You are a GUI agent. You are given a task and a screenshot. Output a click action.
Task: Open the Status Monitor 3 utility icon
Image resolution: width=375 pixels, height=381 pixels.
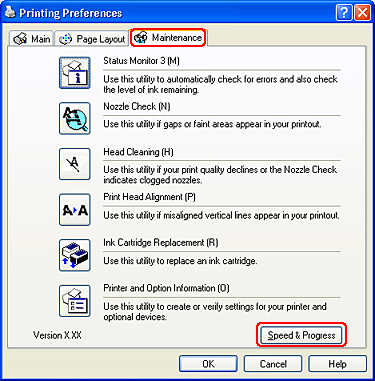click(75, 73)
